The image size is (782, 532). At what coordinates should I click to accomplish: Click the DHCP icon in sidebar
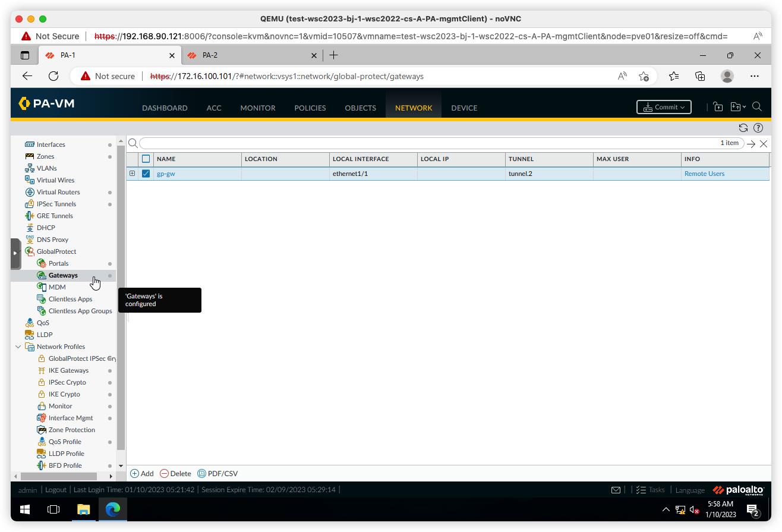(x=30, y=228)
